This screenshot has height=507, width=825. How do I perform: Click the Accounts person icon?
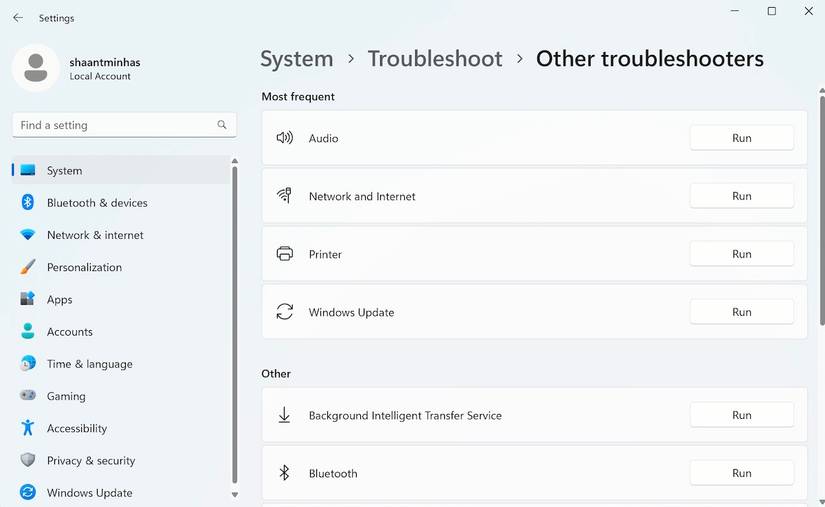pyautogui.click(x=28, y=331)
